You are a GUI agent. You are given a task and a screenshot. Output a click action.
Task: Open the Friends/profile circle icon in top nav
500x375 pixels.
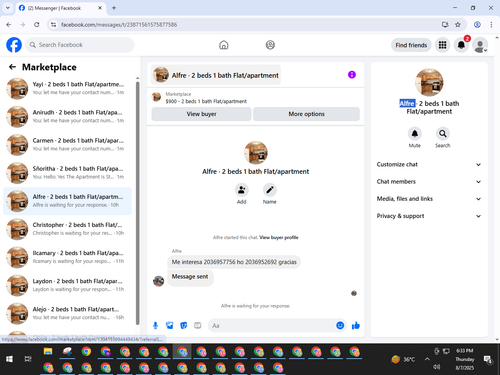coord(270,45)
